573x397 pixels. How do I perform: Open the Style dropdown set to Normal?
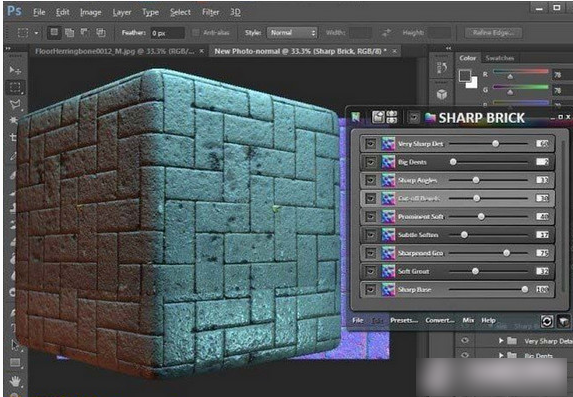pos(292,33)
